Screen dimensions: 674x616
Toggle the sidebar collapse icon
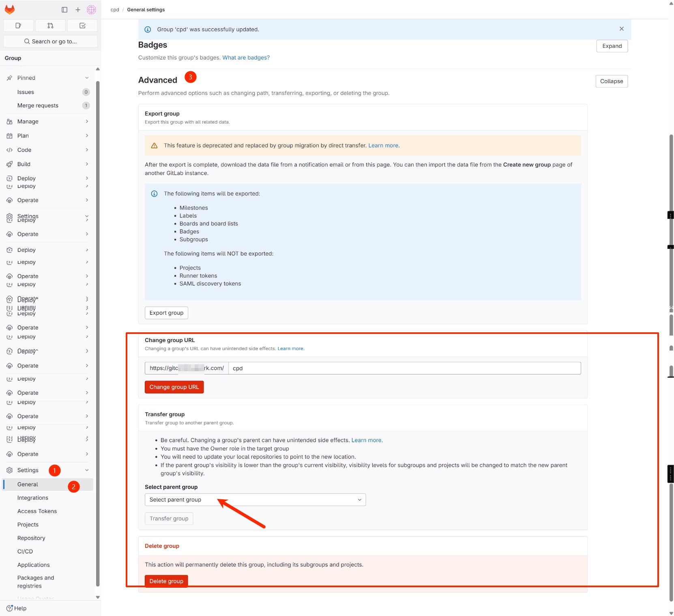click(x=64, y=10)
